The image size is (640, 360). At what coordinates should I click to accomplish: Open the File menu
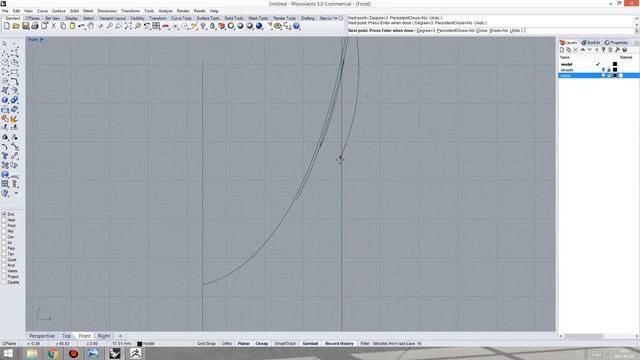[x=5, y=11]
